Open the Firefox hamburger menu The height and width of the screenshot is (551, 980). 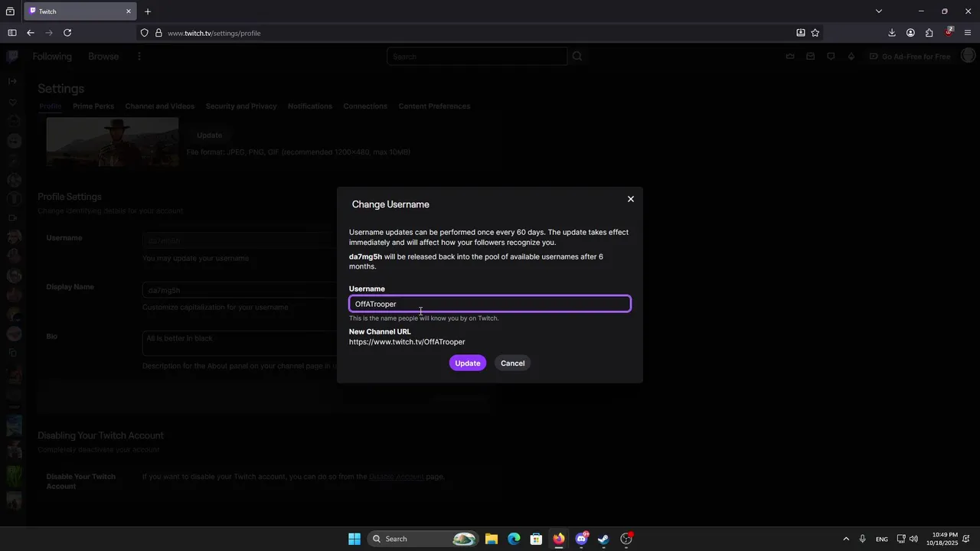969,33
